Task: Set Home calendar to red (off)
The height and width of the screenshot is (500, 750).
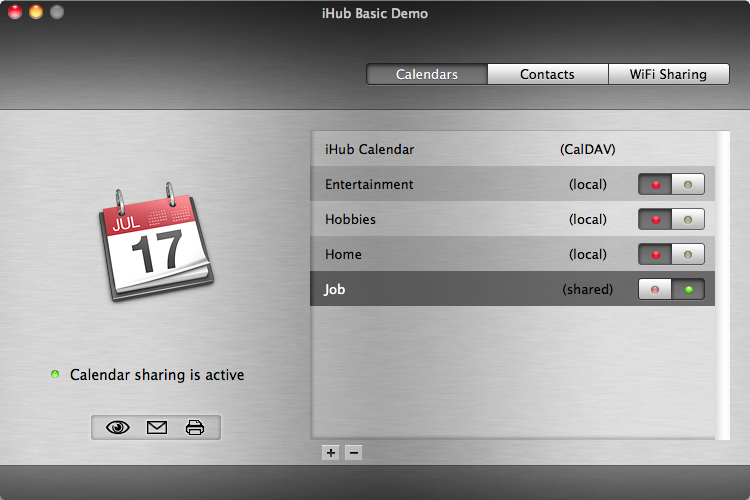Action: (x=655, y=254)
